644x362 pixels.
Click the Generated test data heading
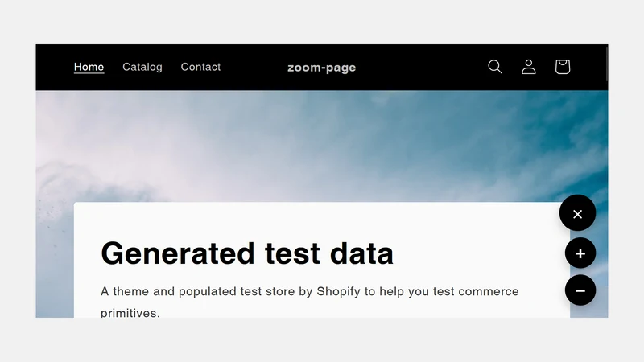point(247,253)
